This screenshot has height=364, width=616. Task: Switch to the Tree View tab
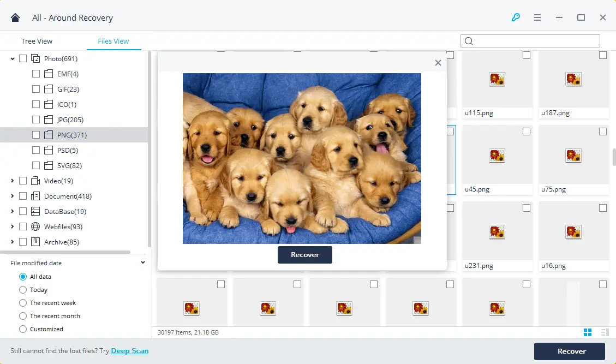37,41
